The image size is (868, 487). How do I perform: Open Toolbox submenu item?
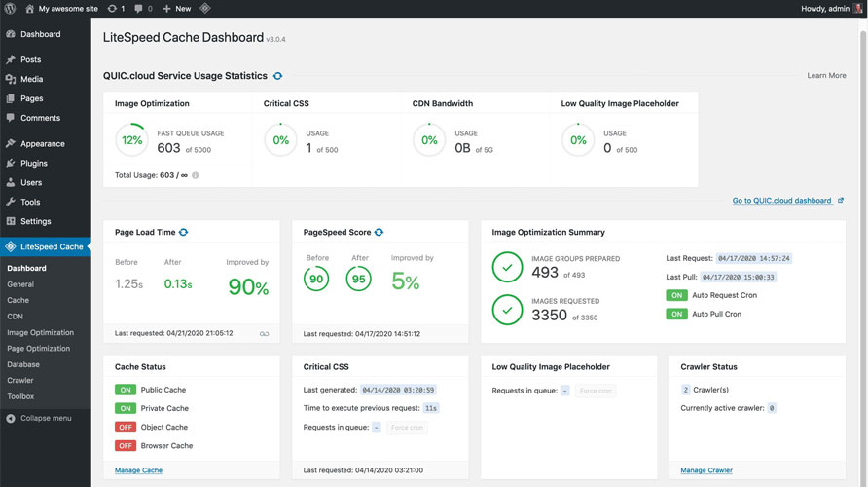(x=20, y=396)
